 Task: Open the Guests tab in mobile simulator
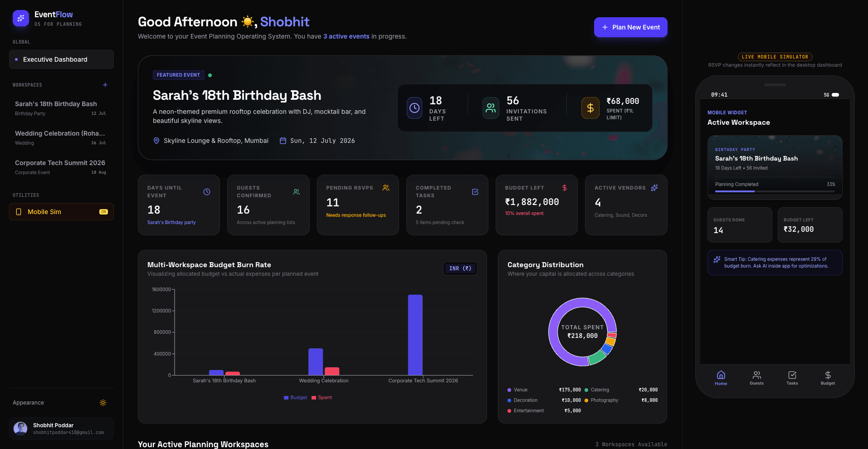756,377
